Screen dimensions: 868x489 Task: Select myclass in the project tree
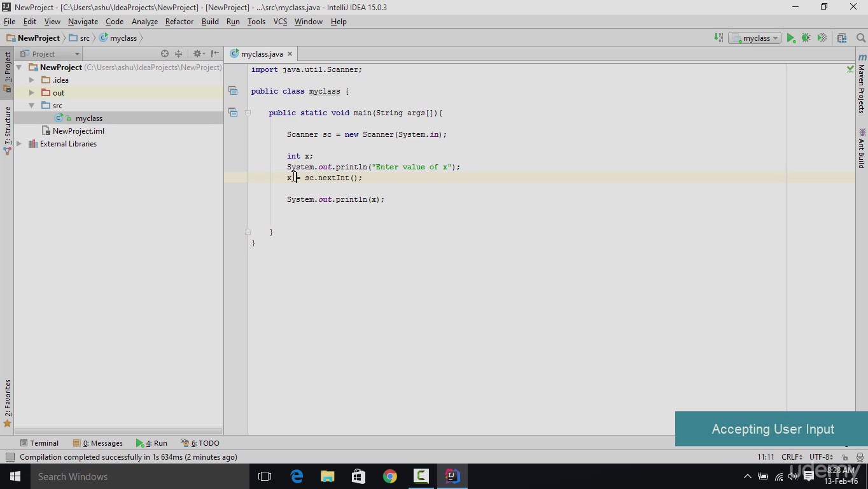coord(89,118)
